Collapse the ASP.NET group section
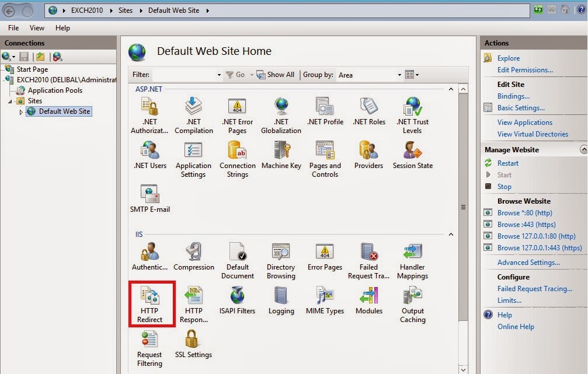 (450, 89)
